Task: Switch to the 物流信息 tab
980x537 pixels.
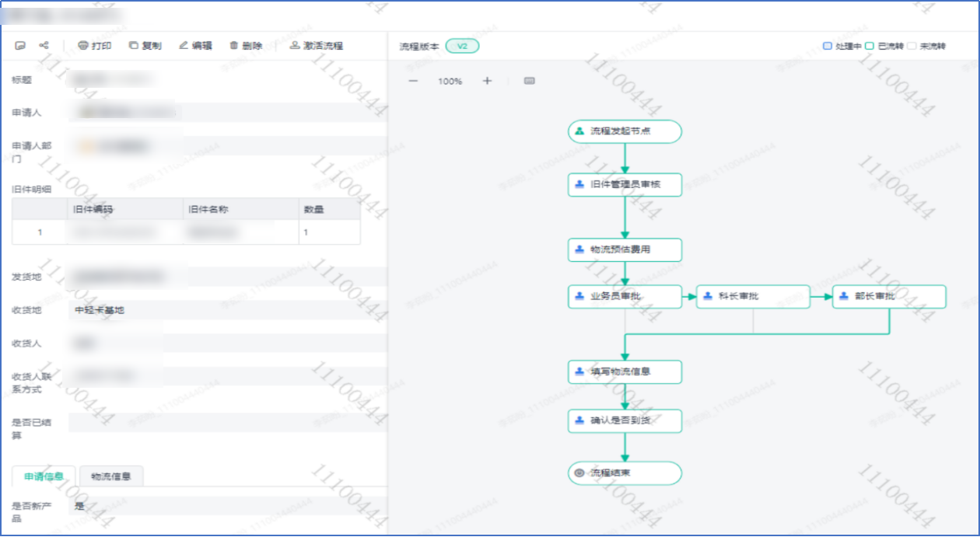Action: click(111, 476)
